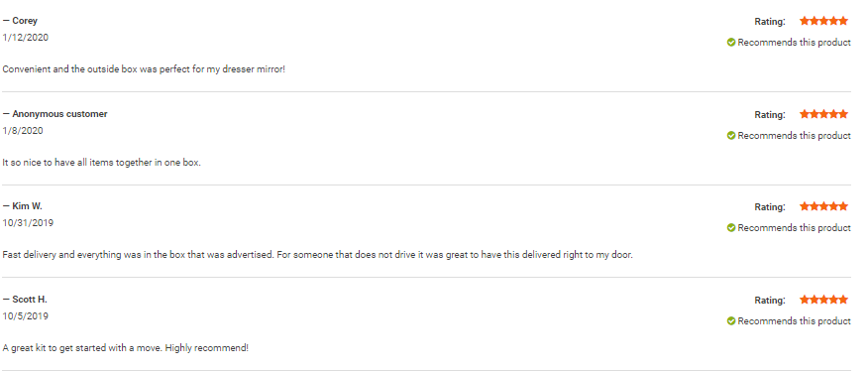Click green checkmark icon in Kim W.'s review
The height and width of the screenshot is (371, 868).
tap(730, 228)
